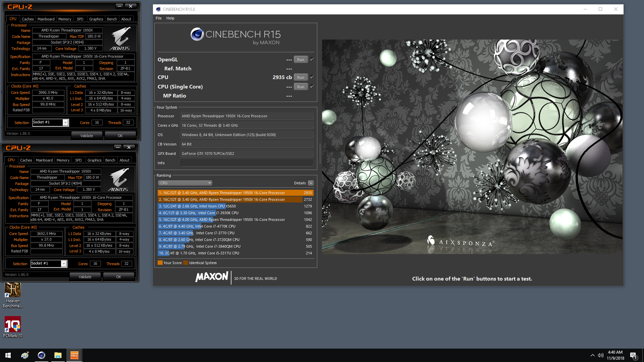This screenshot has height=362, width=644.
Task: Switch to About tab in upper CPU-Z
Action: click(126, 19)
